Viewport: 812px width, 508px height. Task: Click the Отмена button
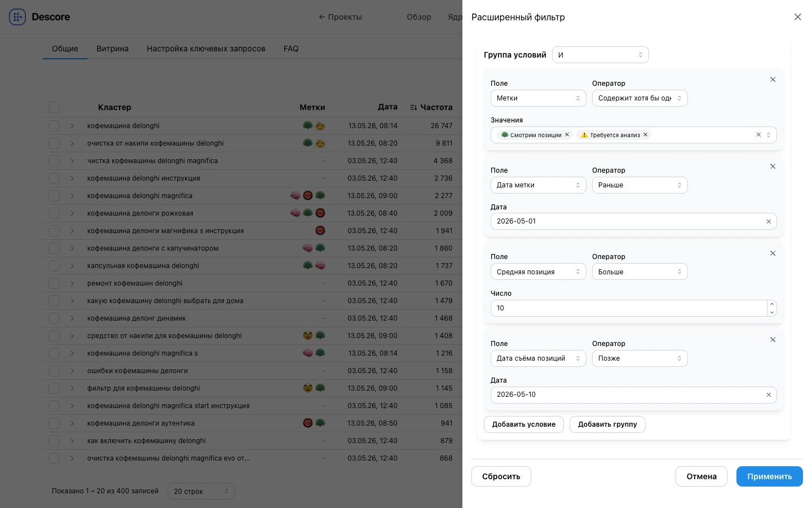(701, 476)
